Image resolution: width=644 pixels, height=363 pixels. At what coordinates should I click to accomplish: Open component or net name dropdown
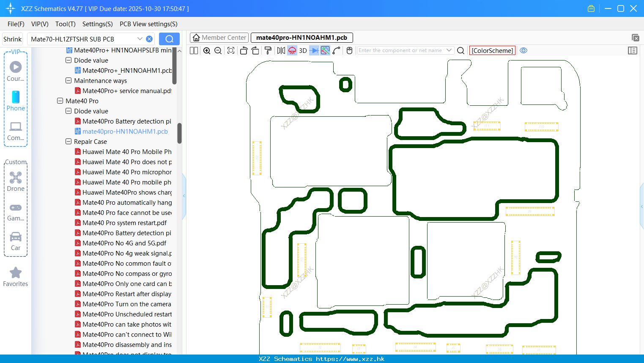(x=449, y=50)
